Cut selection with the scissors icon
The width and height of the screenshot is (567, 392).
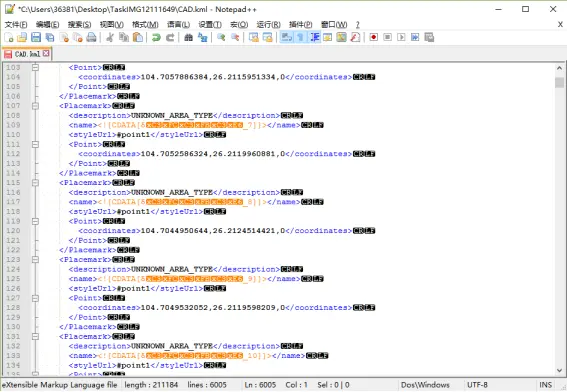(x=110, y=37)
